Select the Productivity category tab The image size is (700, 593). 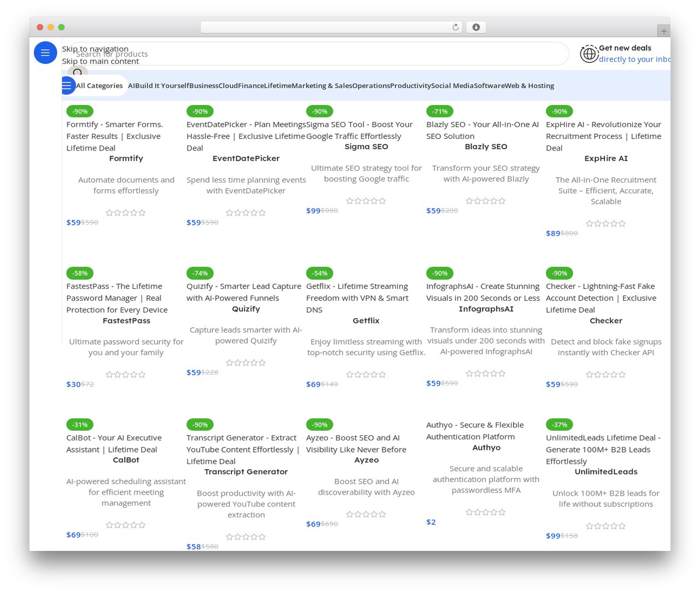[410, 85]
